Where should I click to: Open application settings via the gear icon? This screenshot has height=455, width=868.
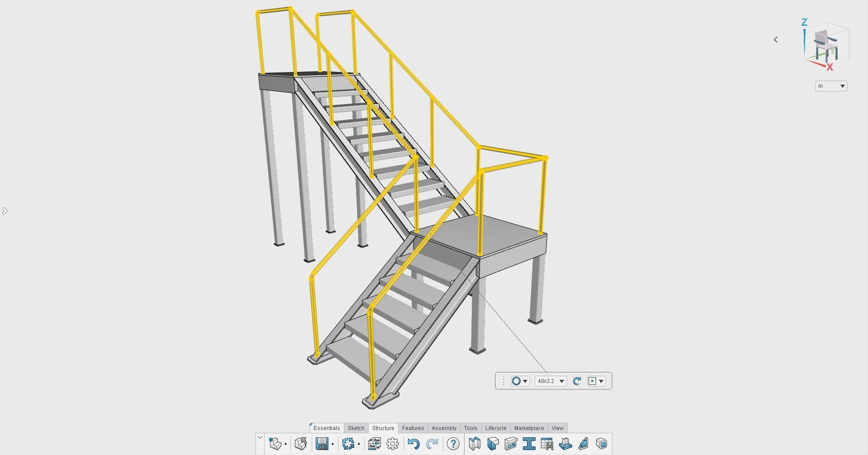392,444
